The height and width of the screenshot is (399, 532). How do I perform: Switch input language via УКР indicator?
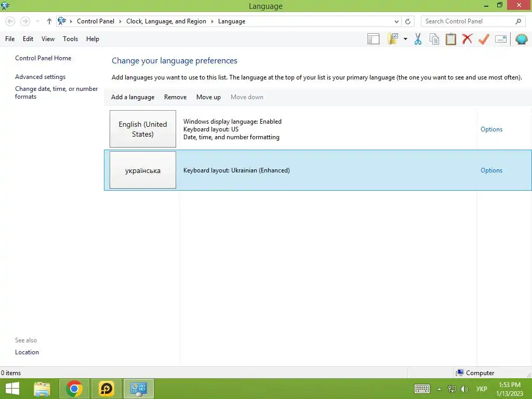click(x=482, y=389)
